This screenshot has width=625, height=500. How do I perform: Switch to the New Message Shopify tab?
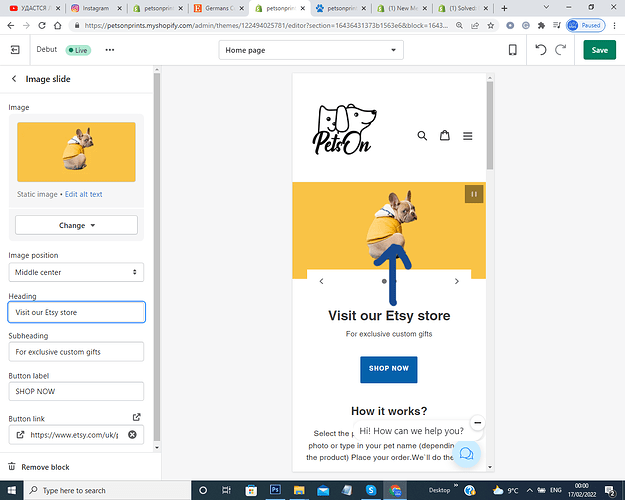402,8
